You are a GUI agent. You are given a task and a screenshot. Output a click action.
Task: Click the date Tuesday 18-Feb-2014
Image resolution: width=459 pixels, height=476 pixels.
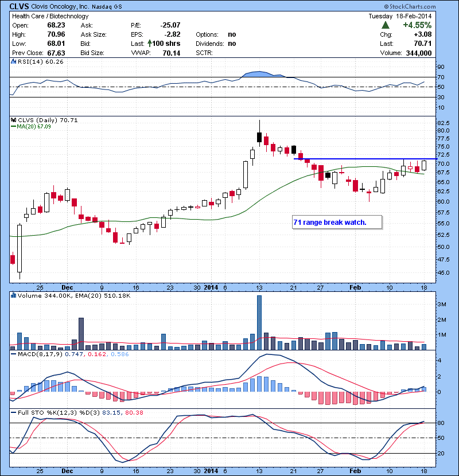point(400,16)
